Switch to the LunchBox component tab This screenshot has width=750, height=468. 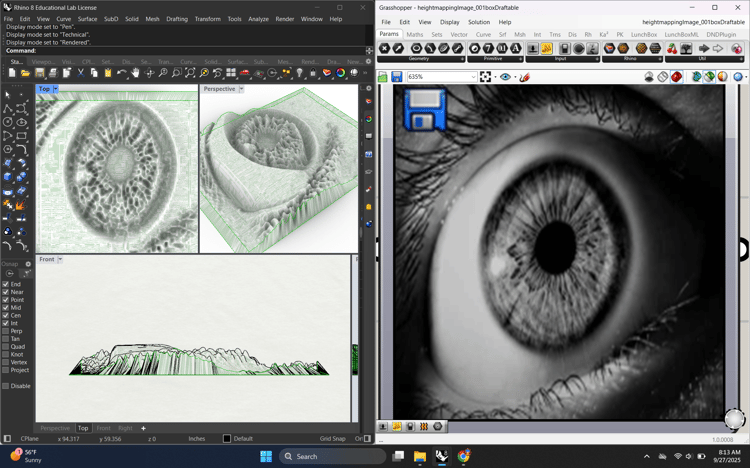tap(643, 34)
